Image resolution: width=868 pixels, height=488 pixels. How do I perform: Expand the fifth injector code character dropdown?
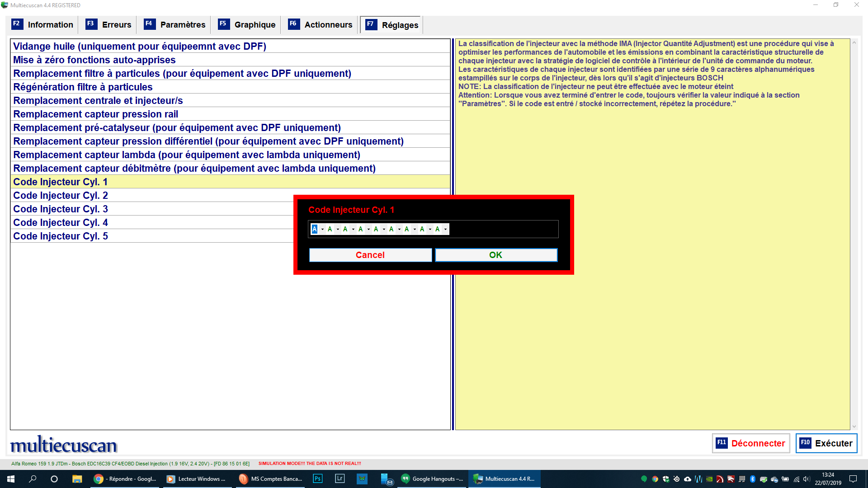(384, 230)
